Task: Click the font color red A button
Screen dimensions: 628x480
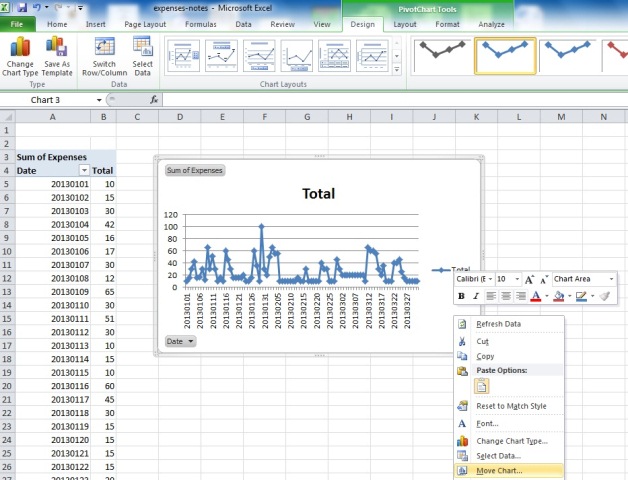Action: pyautogui.click(x=535, y=296)
